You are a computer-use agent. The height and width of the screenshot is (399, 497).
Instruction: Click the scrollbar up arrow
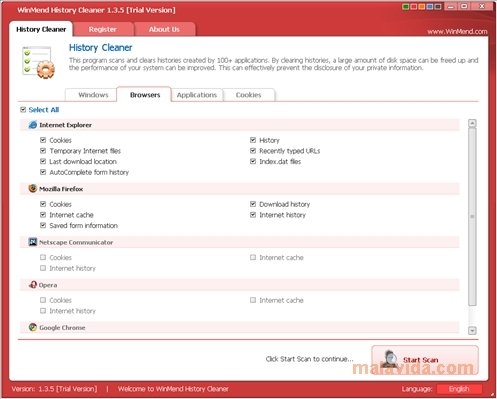click(x=472, y=123)
